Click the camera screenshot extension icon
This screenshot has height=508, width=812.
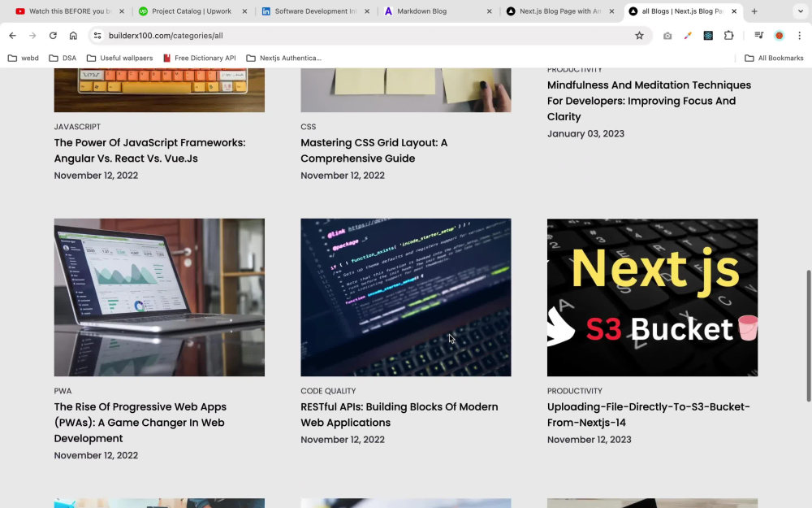pos(667,35)
